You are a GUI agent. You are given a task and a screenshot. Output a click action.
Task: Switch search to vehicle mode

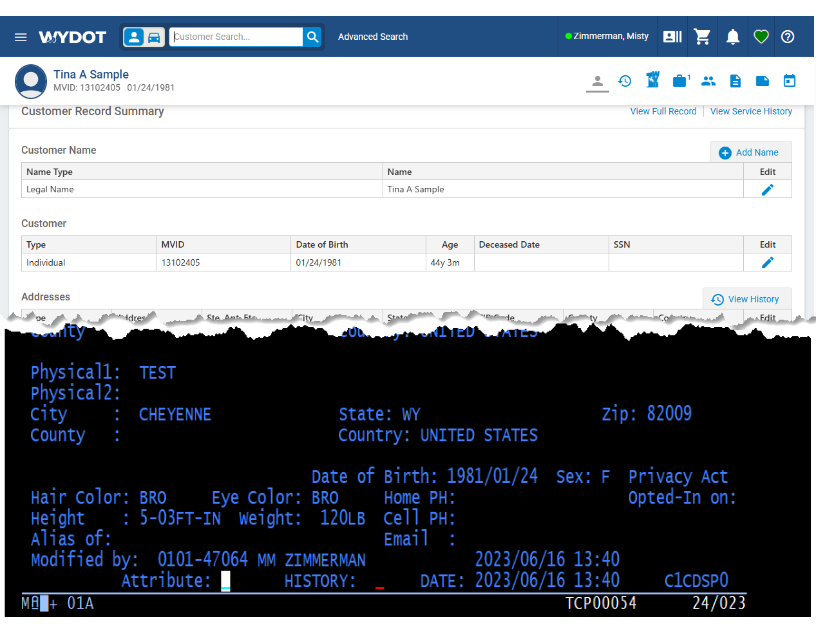click(x=154, y=37)
